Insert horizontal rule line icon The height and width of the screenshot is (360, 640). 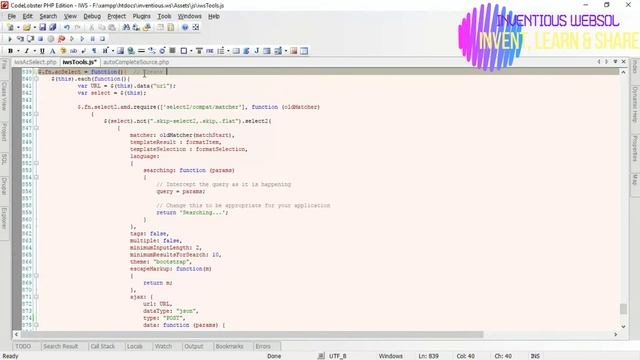(x=141, y=51)
